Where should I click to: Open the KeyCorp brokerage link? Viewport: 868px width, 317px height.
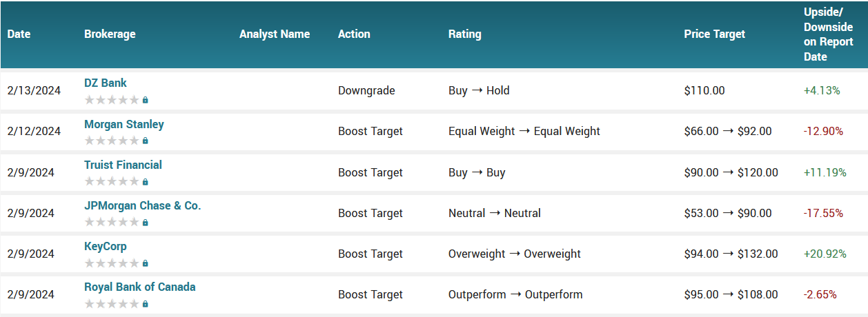(x=106, y=246)
